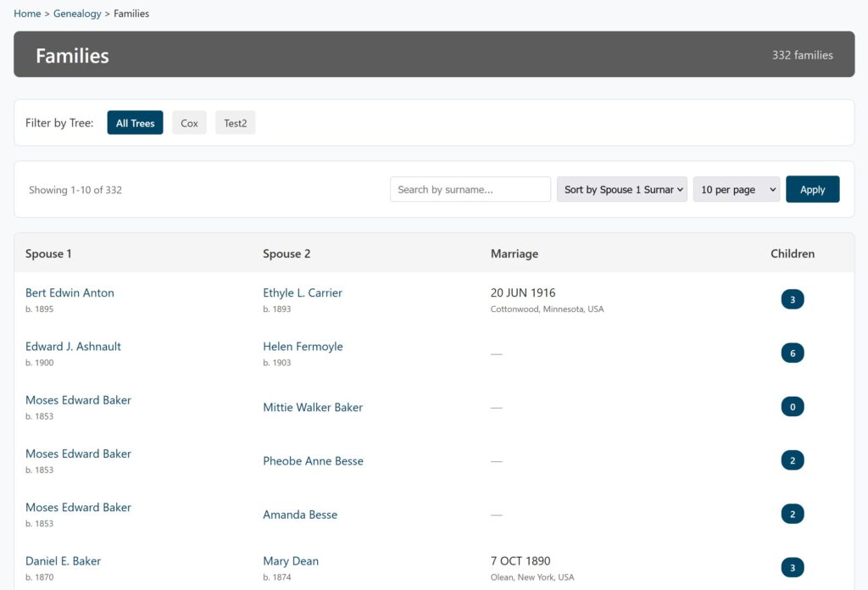View Helen Fermoyle's record
This screenshot has width=868, height=590.
[x=303, y=347]
